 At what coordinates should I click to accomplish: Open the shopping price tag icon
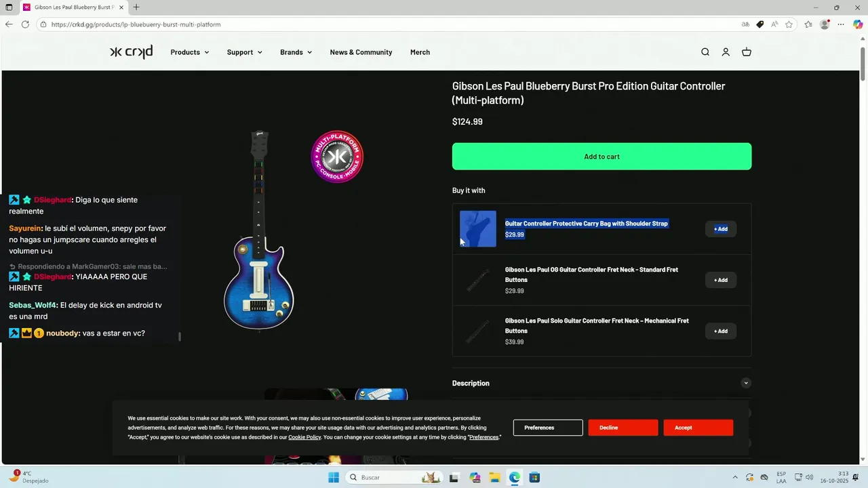(760, 24)
